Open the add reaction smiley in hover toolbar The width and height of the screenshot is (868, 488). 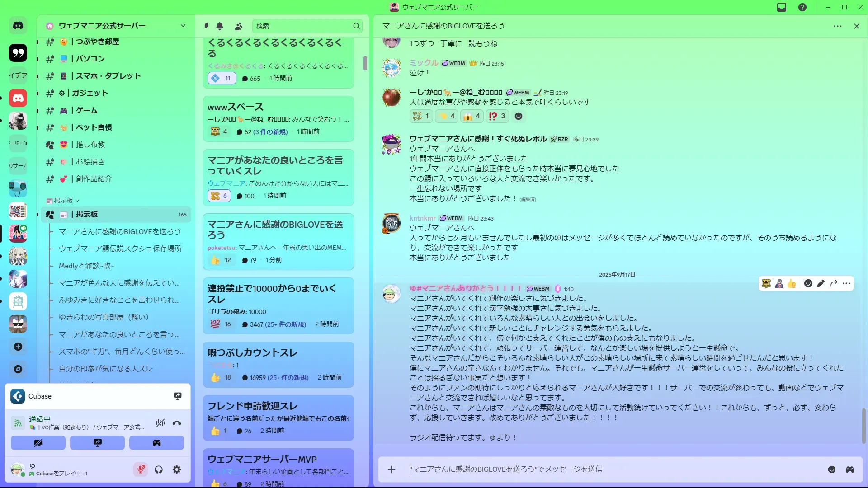pos(808,283)
